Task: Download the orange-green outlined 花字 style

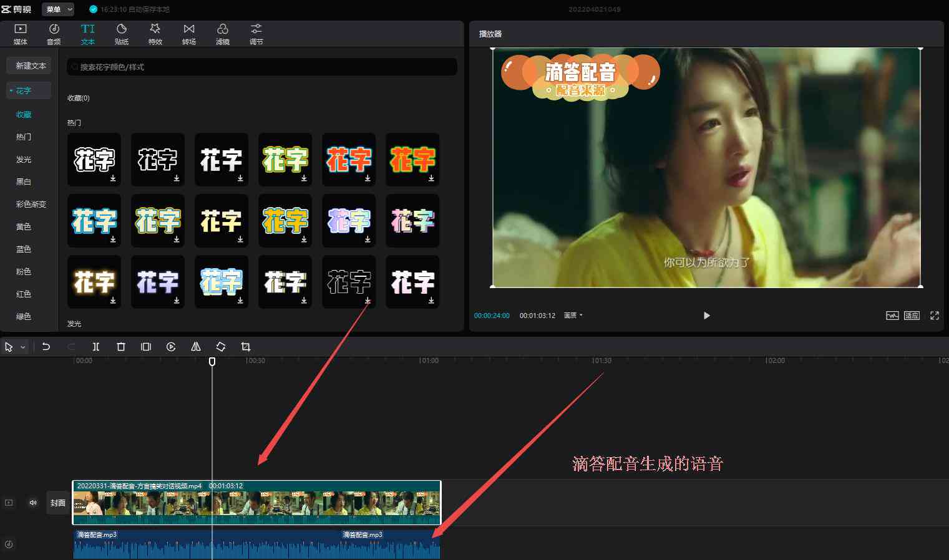Action: [431, 178]
